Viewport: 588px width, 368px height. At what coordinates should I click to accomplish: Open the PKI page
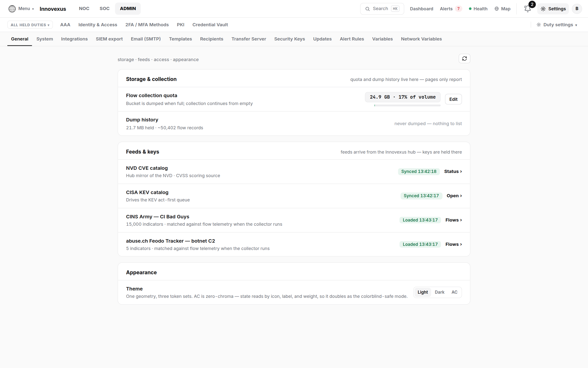181,25
